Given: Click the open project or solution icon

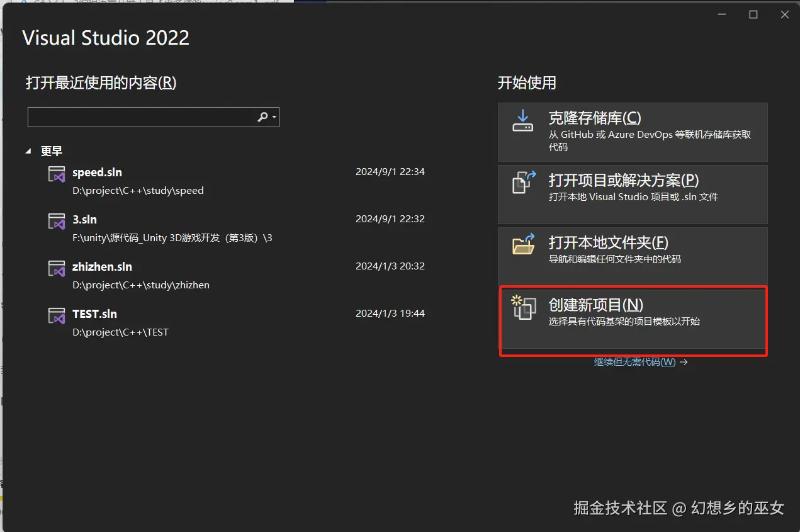Looking at the screenshot, I should [524, 182].
